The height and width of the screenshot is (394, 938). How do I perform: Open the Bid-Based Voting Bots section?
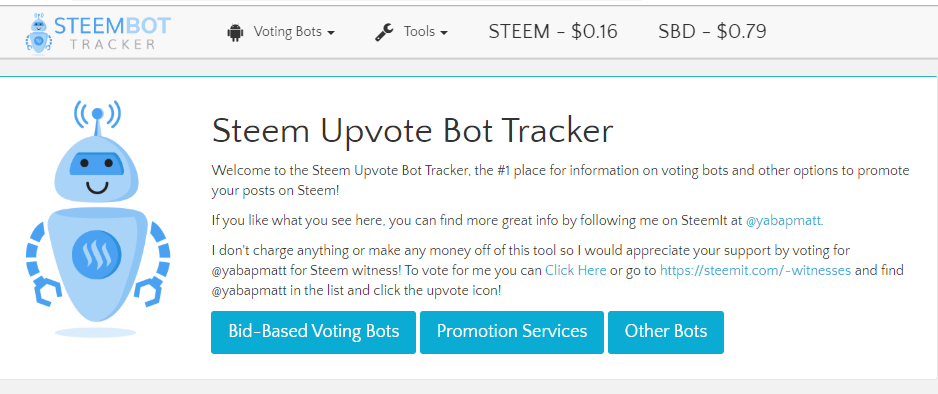click(313, 332)
